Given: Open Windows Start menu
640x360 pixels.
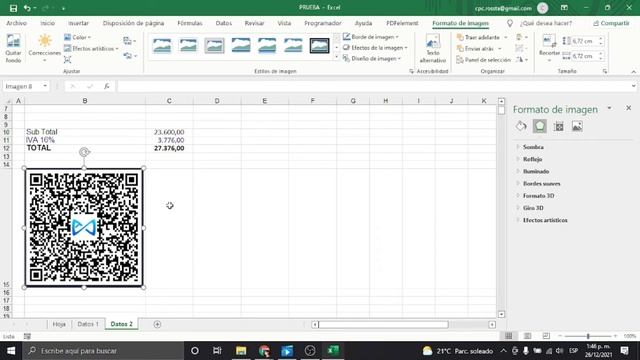Looking at the screenshot, I should coord(11,351).
